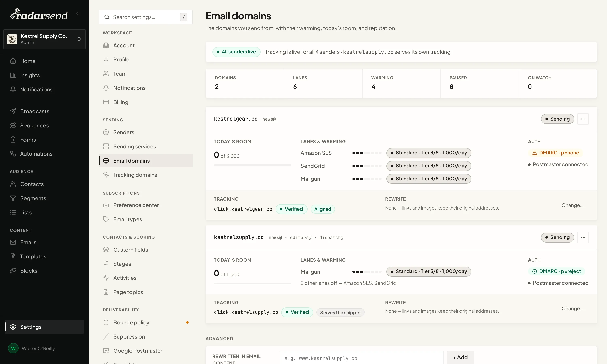Open Walter O'Reilly user profile

[x=44, y=348]
